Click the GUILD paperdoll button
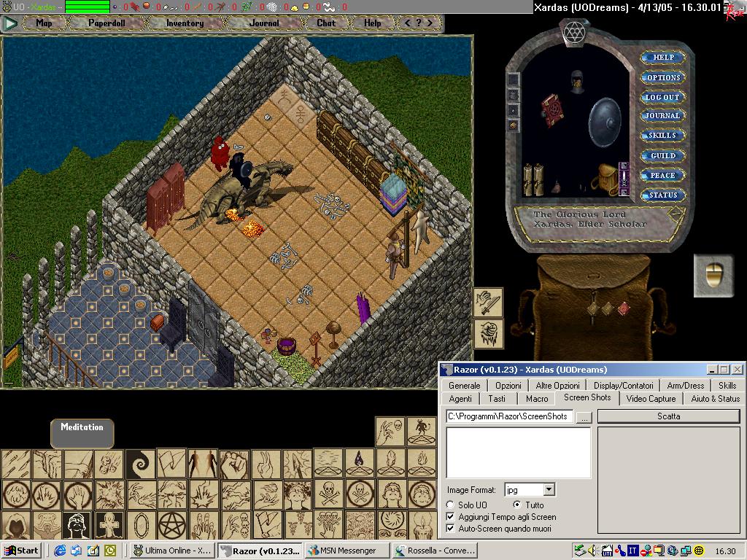The width and height of the screenshot is (747, 560). click(662, 155)
